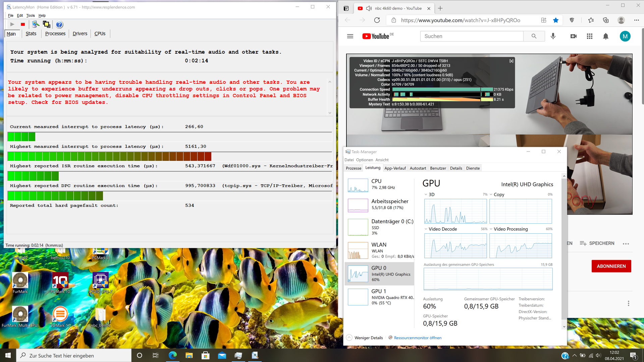Click the ABONNIEREN subscribe button
Screen dimensions: 644x362
point(611,266)
